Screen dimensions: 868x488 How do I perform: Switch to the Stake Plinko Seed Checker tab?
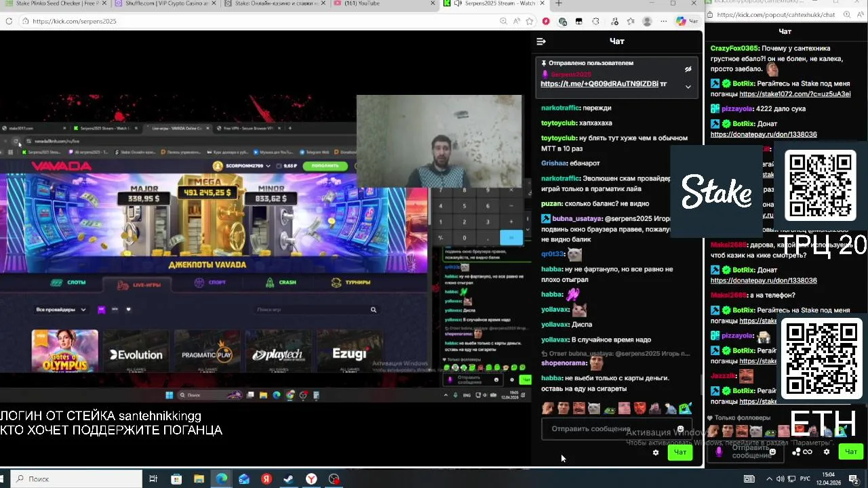coord(53,3)
